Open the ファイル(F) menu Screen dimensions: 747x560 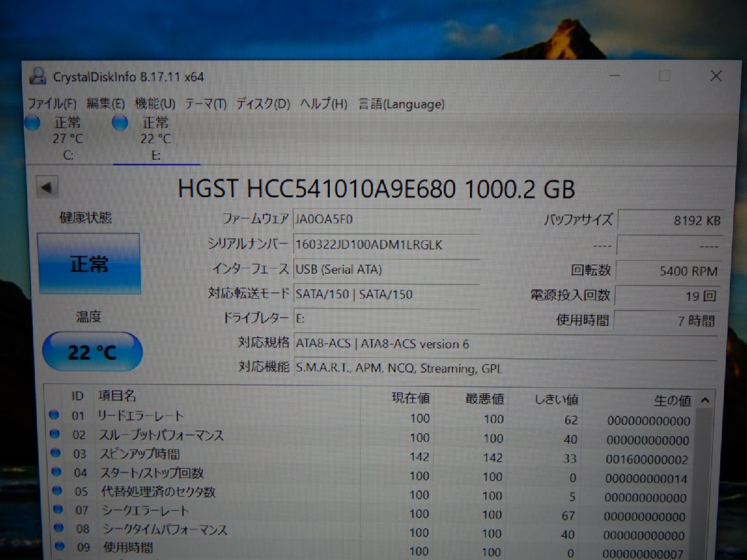(x=52, y=103)
